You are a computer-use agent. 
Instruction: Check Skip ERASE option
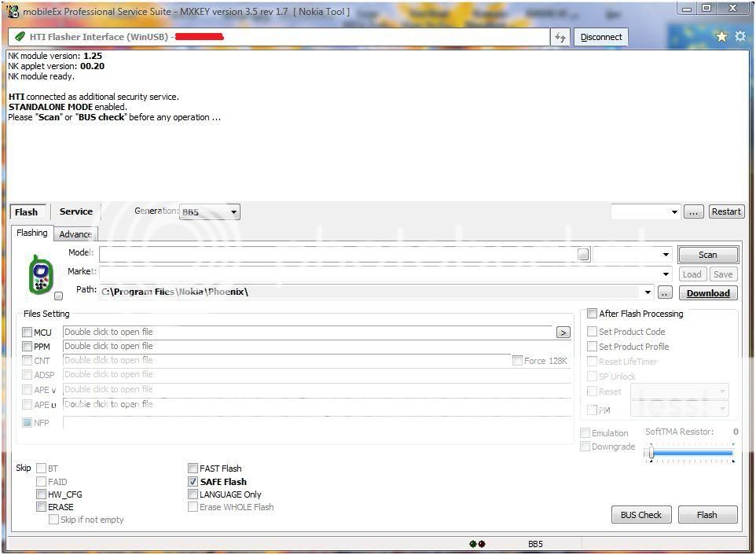[x=41, y=507]
